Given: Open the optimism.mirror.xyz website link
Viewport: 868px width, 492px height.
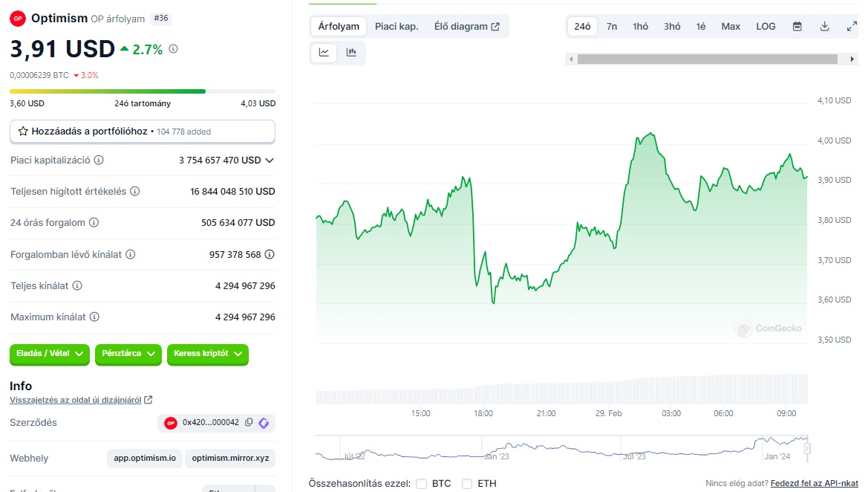Looking at the screenshot, I should 230,459.
